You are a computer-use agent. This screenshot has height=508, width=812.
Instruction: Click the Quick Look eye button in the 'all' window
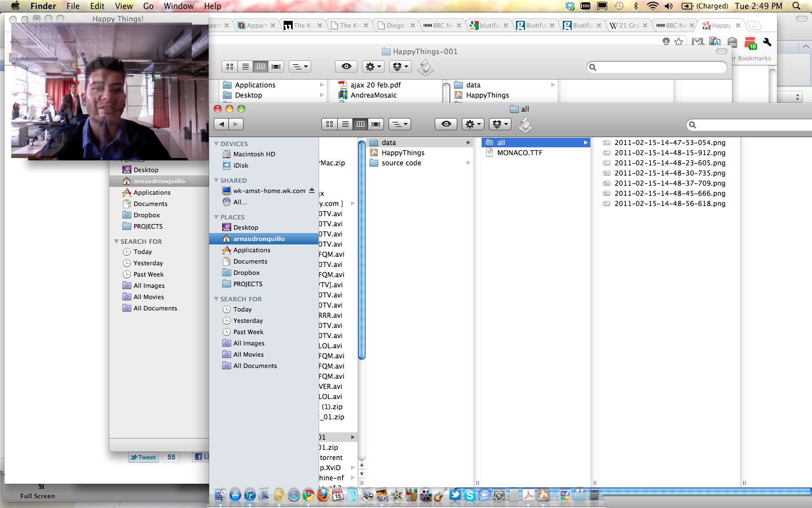(x=445, y=124)
